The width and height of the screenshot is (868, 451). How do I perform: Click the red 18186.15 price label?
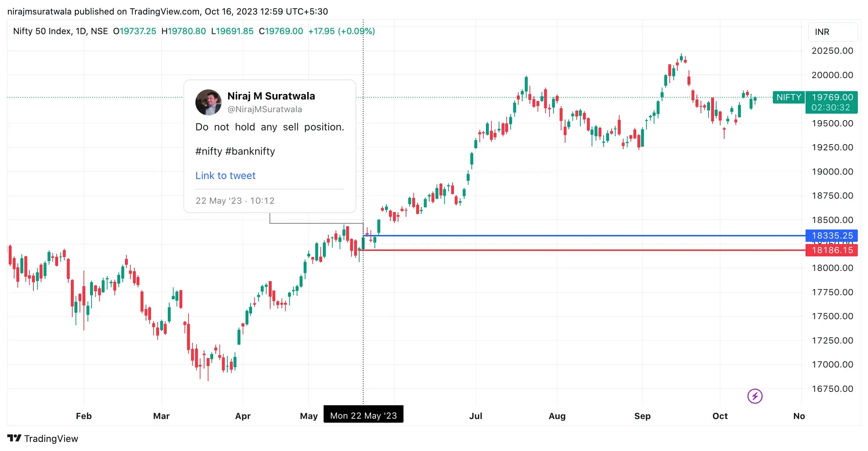click(832, 250)
